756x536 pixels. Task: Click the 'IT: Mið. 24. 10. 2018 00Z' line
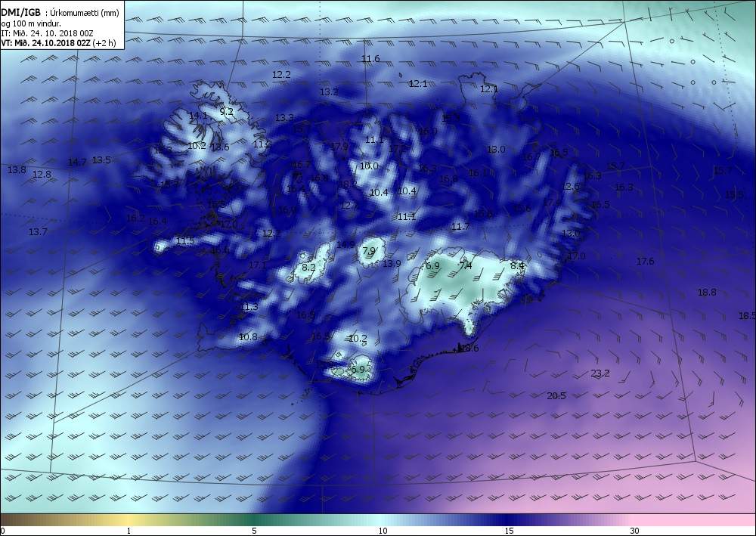click(x=47, y=33)
